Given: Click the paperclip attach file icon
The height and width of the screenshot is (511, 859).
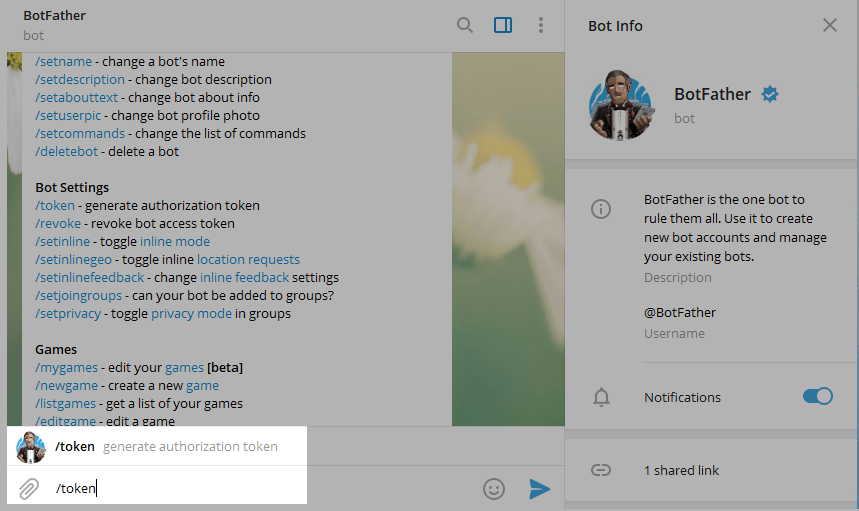Looking at the screenshot, I should [x=29, y=488].
